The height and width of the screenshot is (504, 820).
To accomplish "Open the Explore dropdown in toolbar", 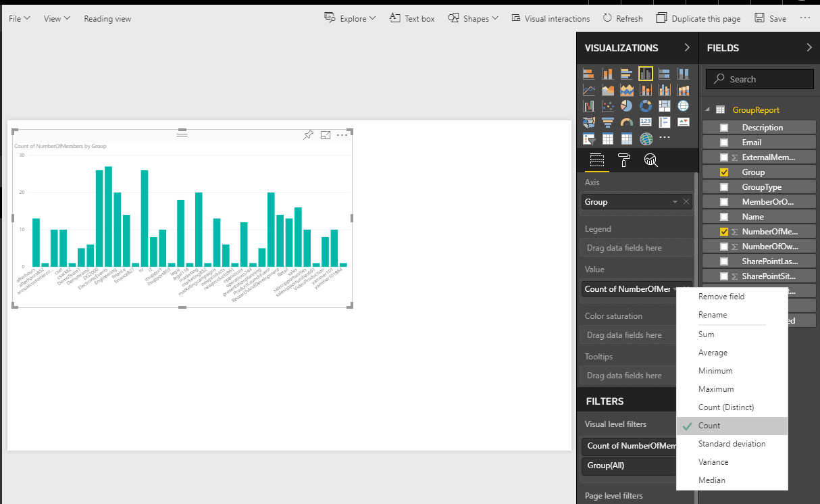I will pos(351,18).
